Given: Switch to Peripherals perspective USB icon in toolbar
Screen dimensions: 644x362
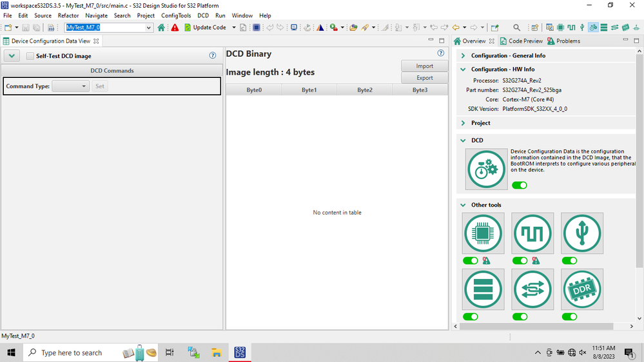Looking at the screenshot, I should point(582,28).
